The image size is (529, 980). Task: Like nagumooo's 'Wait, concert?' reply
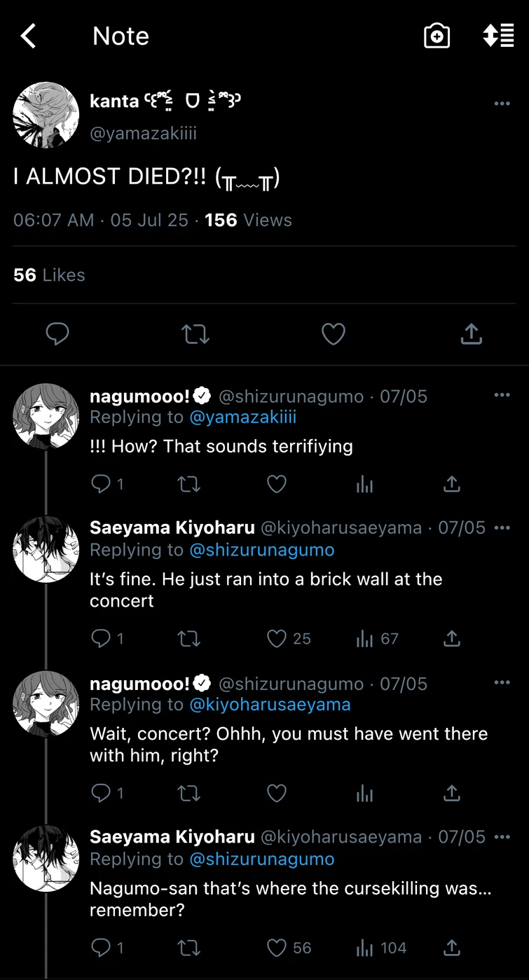point(277,793)
